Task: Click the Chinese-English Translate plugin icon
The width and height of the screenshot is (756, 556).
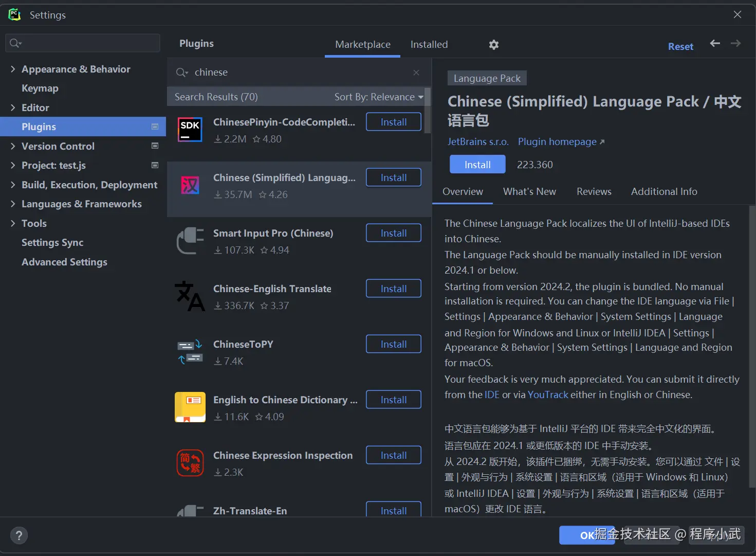Action: pyautogui.click(x=190, y=296)
